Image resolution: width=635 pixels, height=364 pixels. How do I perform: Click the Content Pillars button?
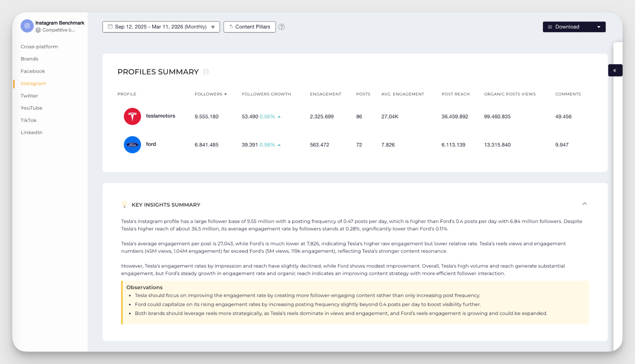click(250, 27)
